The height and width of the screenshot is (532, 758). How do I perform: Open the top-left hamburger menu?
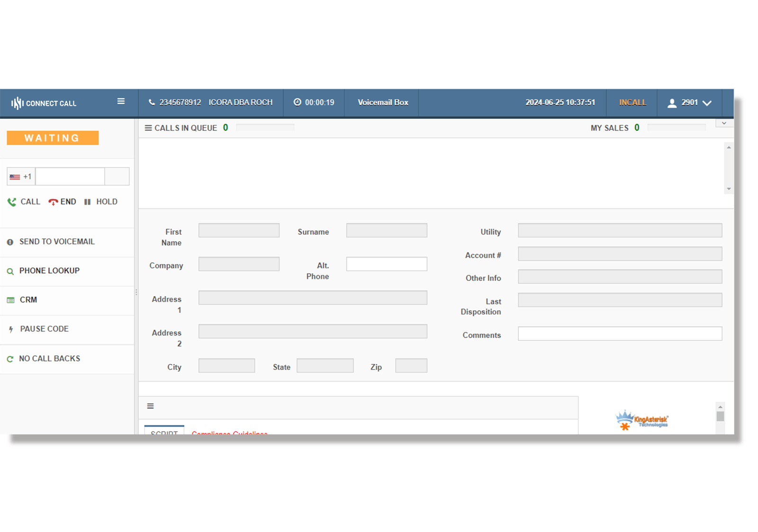pos(121,101)
